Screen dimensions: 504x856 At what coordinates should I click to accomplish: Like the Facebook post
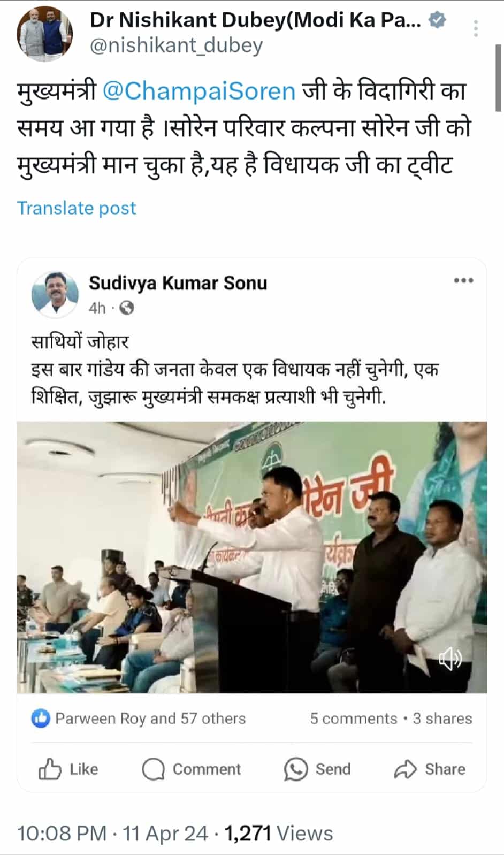tap(68, 769)
